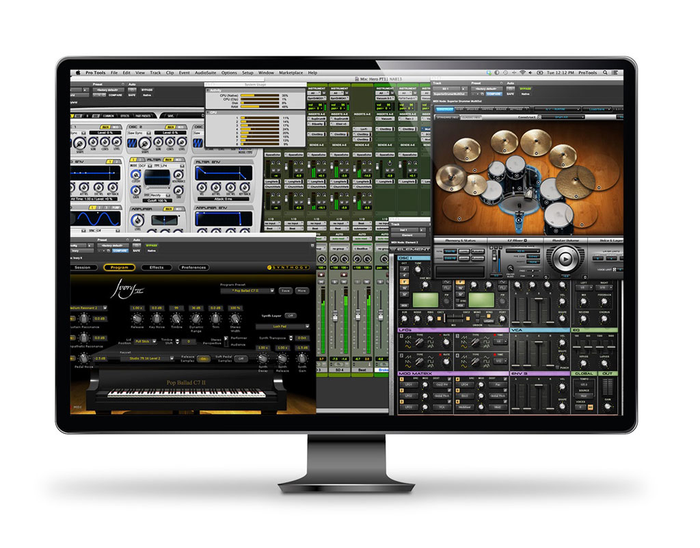This screenshot has width=700, height=548.
Task: Click the Ivory on-screen piano keyboard
Action: point(187,393)
